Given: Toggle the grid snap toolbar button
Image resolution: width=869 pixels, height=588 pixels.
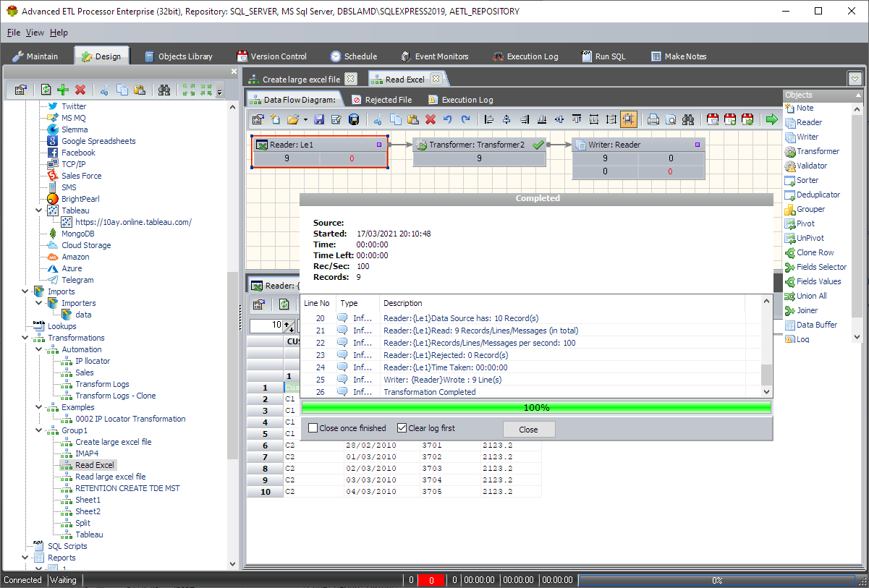Looking at the screenshot, I should pyautogui.click(x=630, y=119).
